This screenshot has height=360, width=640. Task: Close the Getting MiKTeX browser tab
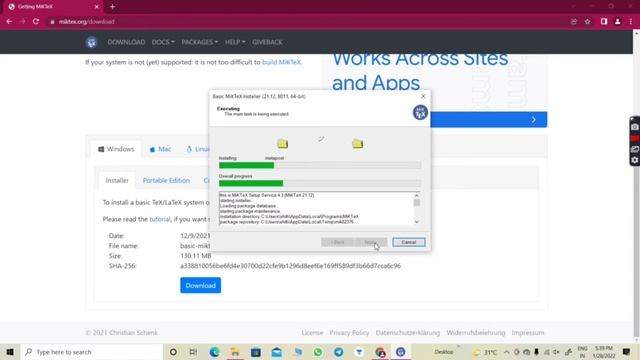pos(96,7)
